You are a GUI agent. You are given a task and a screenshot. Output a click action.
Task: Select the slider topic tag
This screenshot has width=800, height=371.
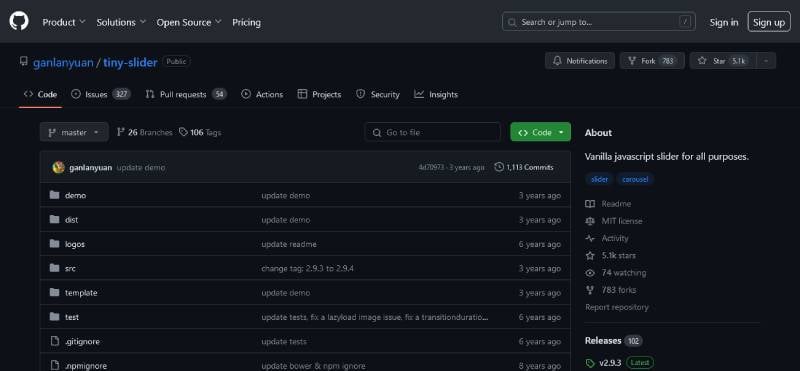pyautogui.click(x=599, y=180)
